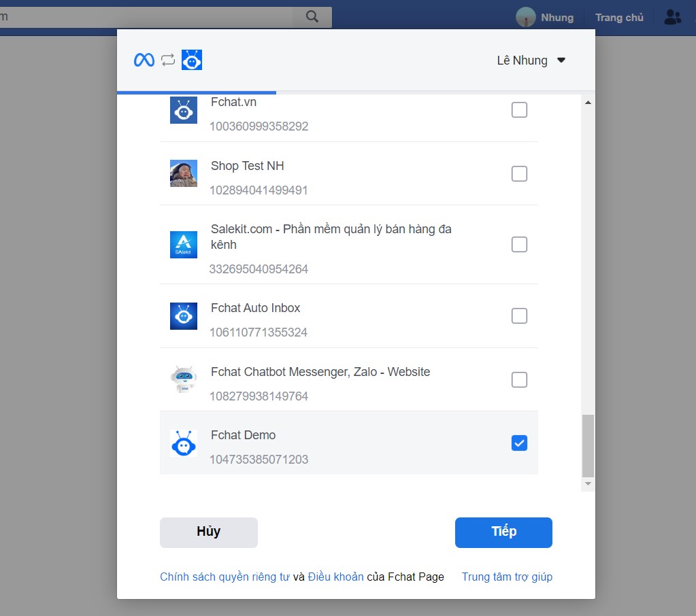Tick the Shop Test NH checkbox
Image resolution: width=696 pixels, height=616 pixels.
[519, 174]
